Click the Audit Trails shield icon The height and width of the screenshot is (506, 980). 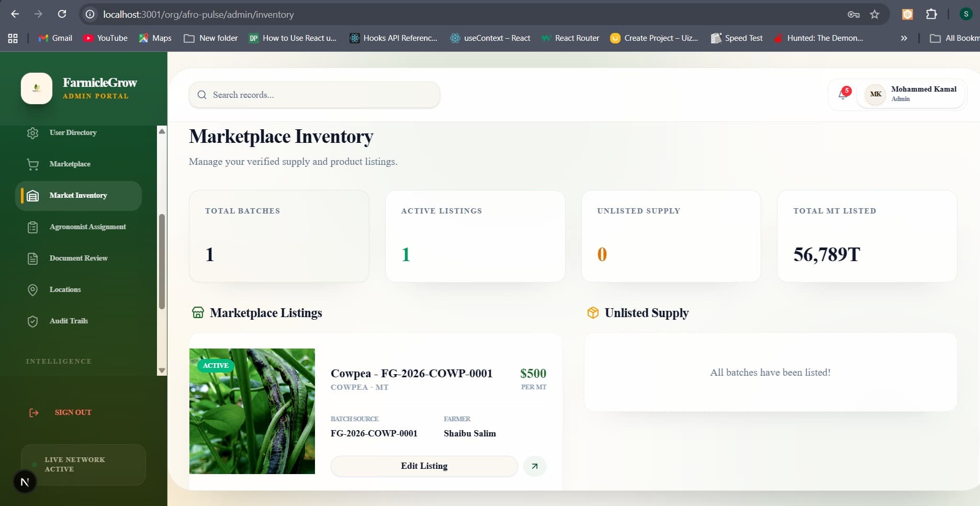click(x=32, y=321)
